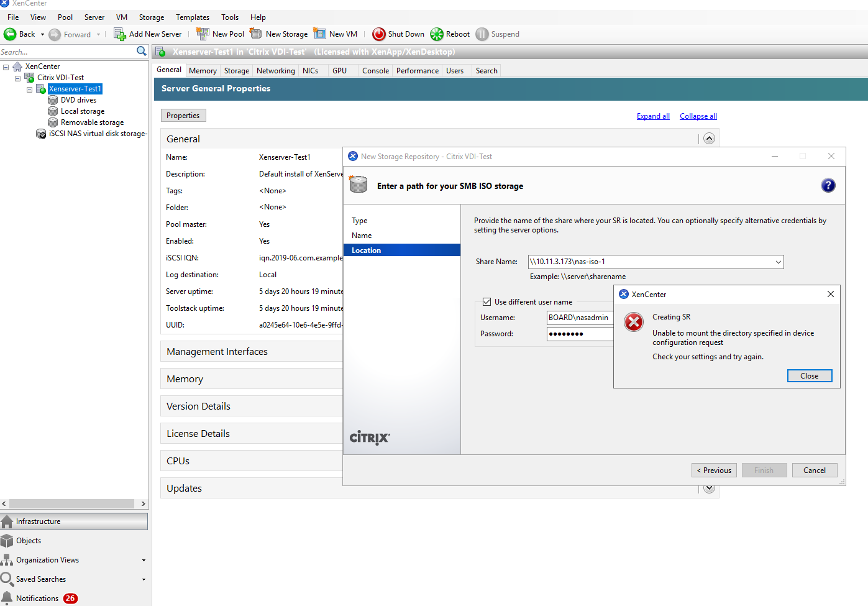Open the Saved Searches dropdown arrow
Screen dimensions: 868x606
coord(144,579)
